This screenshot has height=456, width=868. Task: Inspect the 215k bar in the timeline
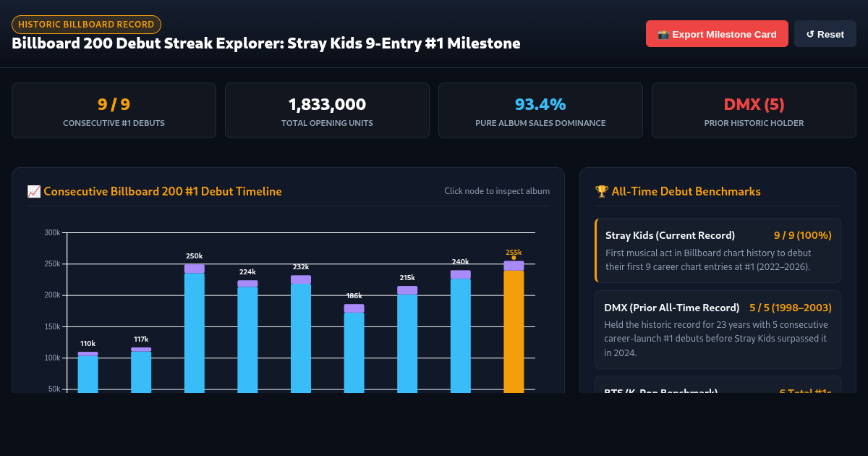[407, 339]
